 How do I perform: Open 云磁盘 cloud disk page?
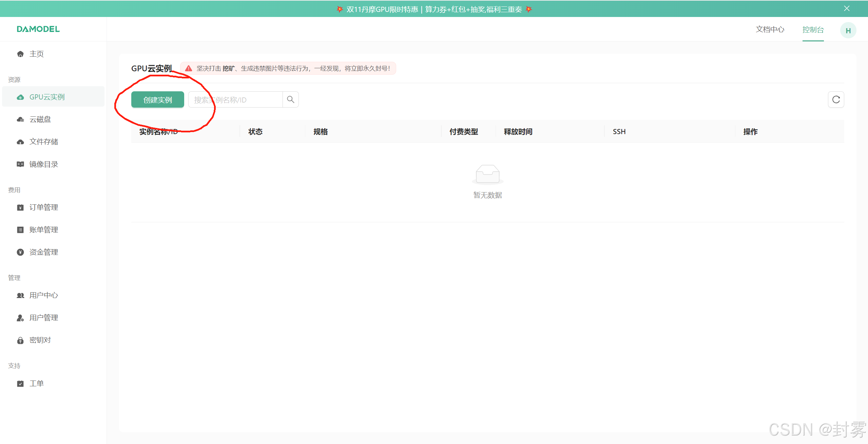click(40, 119)
